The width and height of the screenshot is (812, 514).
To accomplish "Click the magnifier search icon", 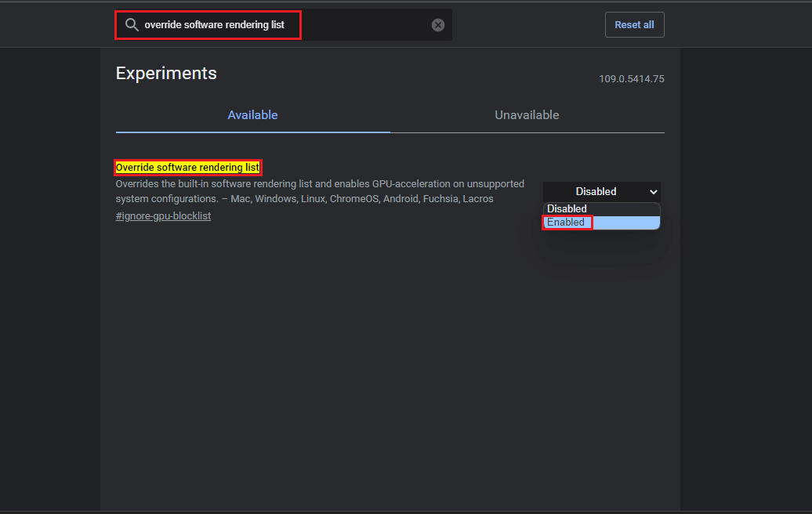I will (x=132, y=25).
